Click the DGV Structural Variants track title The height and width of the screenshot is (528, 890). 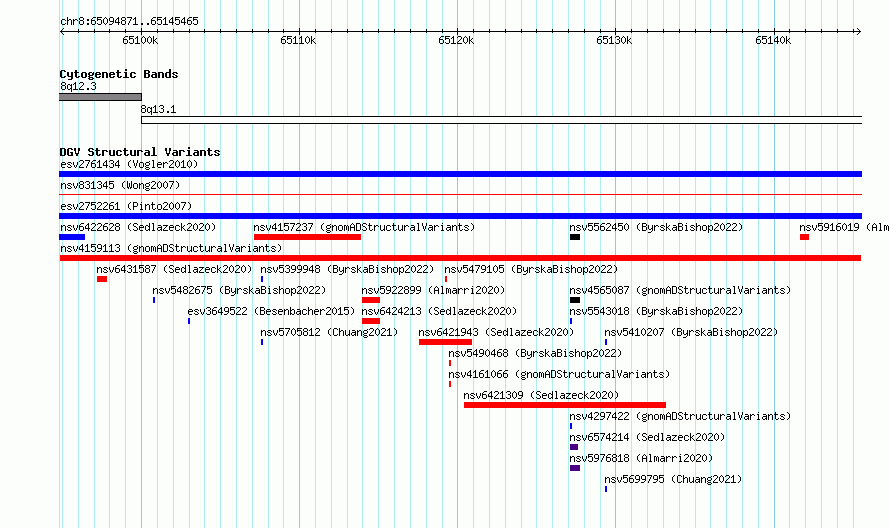[140, 152]
